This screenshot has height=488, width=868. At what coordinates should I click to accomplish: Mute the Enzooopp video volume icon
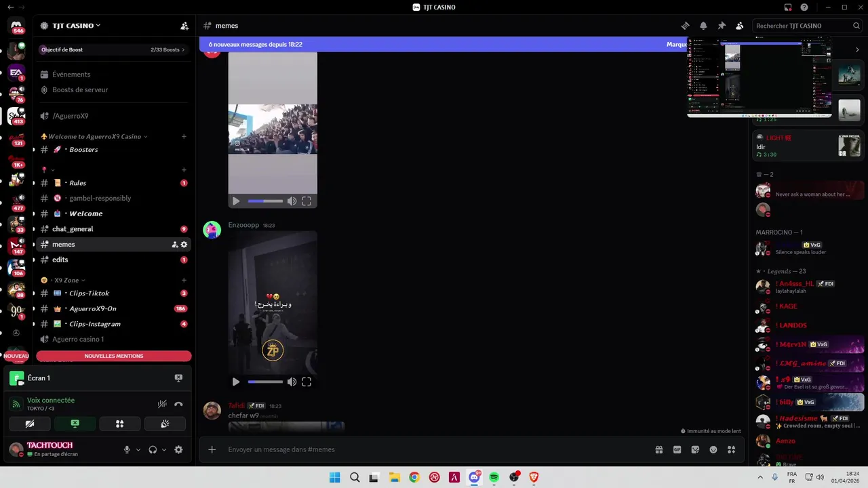(x=292, y=382)
